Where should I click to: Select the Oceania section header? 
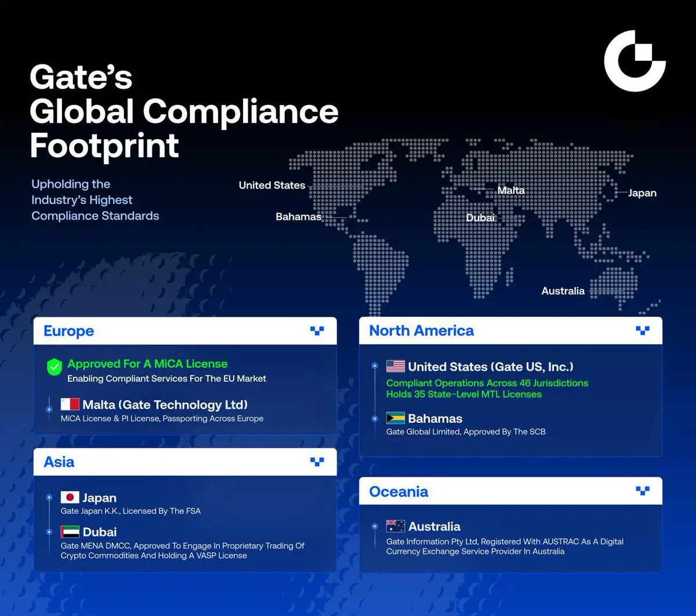click(510, 491)
